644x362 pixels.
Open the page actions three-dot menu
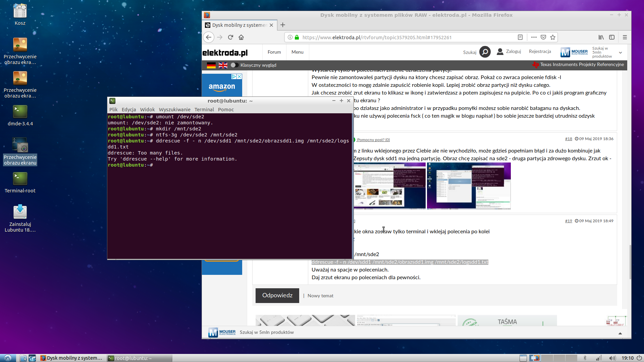pos(534,37)
